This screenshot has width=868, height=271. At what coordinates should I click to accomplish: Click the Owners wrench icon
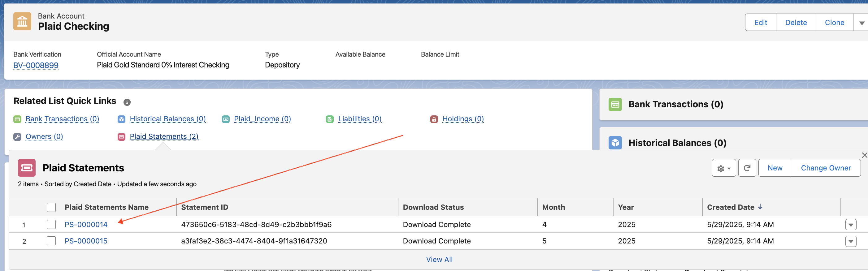(x=17, y=137)
